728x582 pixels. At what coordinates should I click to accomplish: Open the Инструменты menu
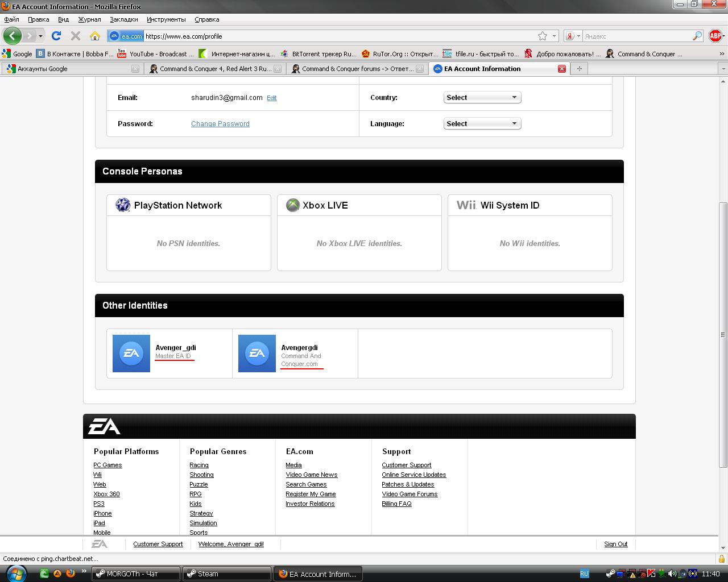click(166, 19)
